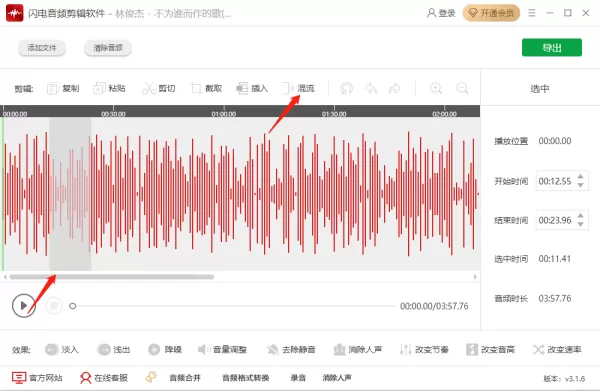Open Online Customer Service (在线客服)
Viewport: 600px width, 391px height.
click(104, 378)
